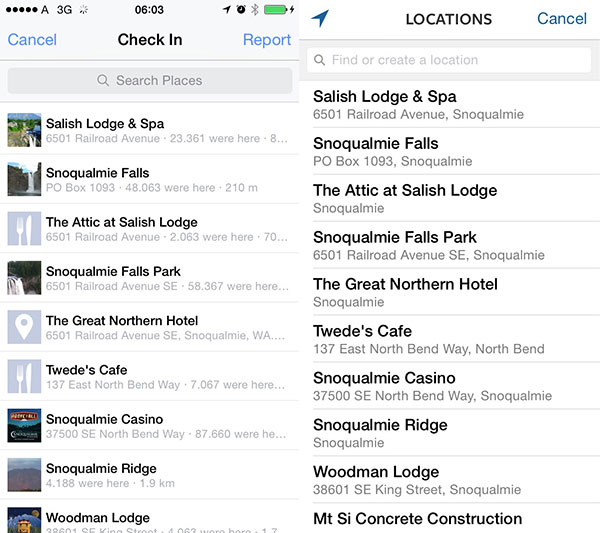
Task: Focus the Search Places field
Action: (x=150, y=81)
